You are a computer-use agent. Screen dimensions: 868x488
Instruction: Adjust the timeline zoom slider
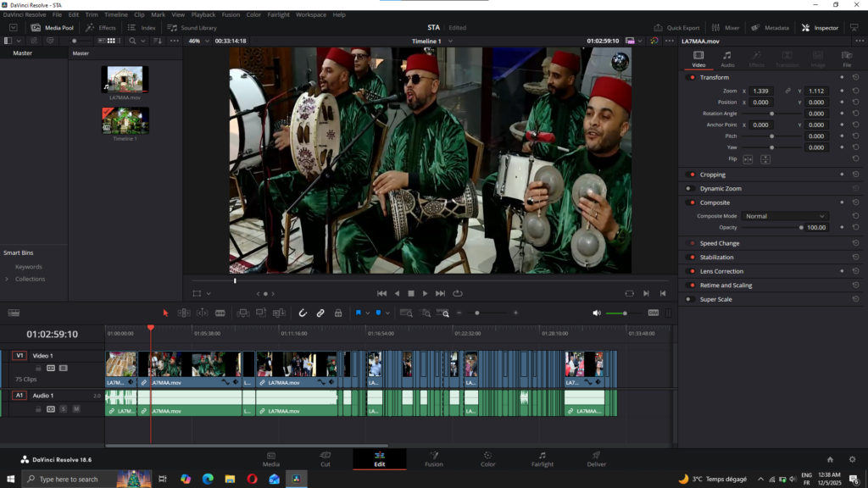click(x=487, y=313)
